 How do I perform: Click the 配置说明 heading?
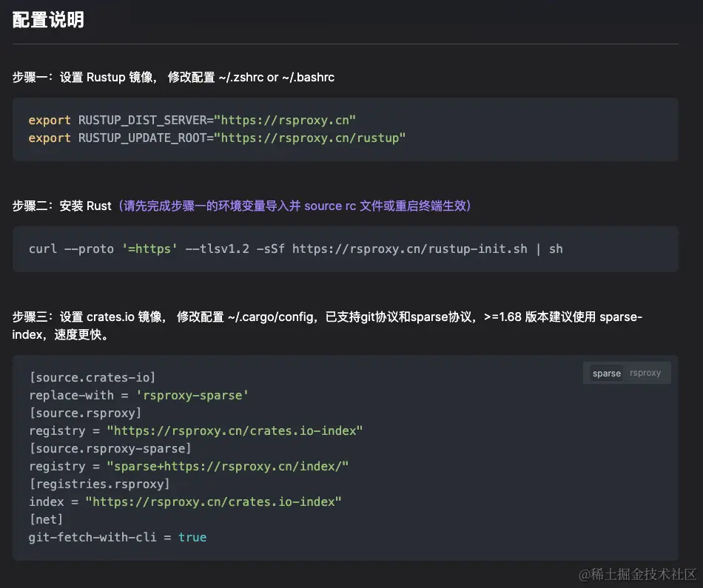tap(48, 20)
